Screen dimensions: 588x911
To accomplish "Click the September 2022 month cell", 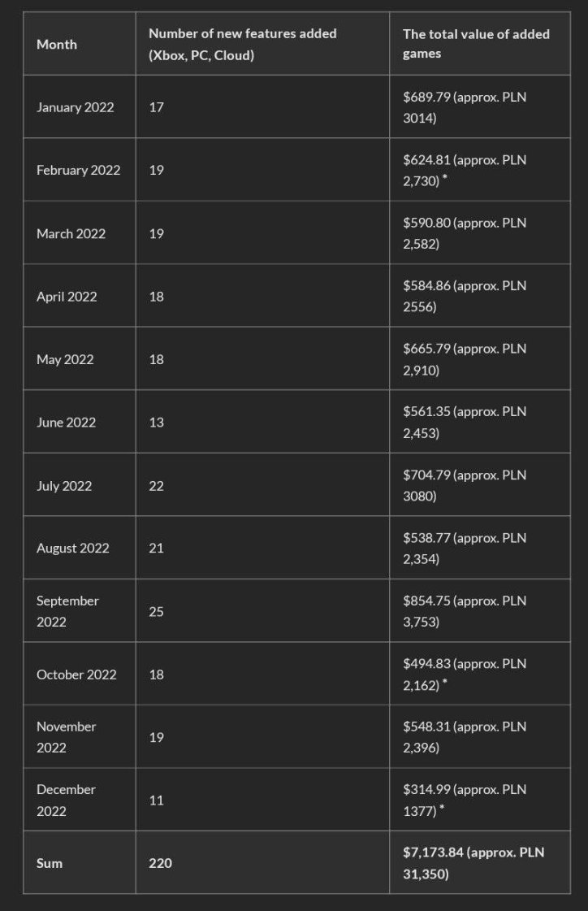I will [x=67, y=611].
